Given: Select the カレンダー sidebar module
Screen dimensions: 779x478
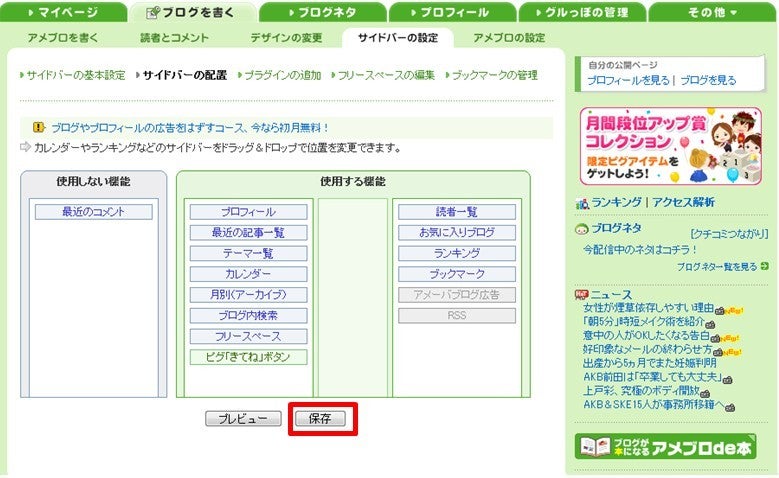Looking at the screenshot, I should 248,274.
